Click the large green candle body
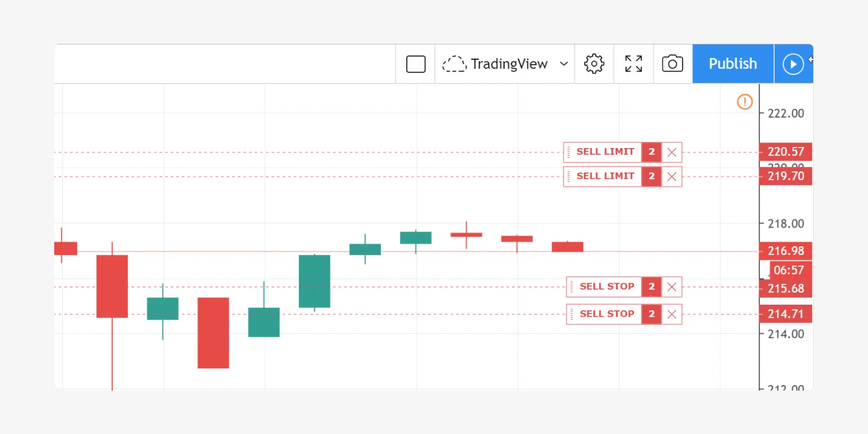This screenshot has height=434, width=868. click(x=315, y=281)
